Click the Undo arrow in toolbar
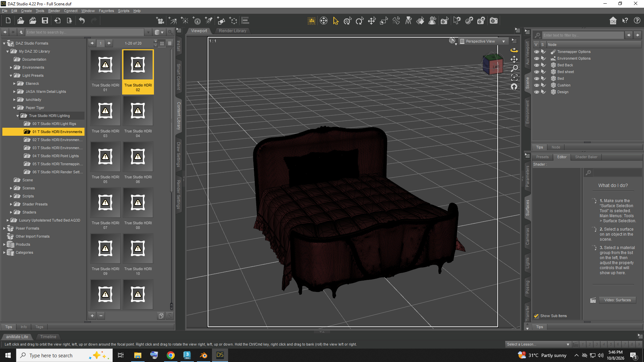Image resolution: width=644 pixels, height=362 pixels. pos(82,21)
